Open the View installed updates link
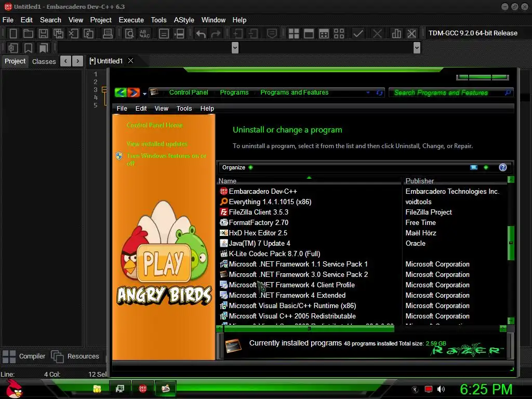The image size is (532, 399). pyautogui.click(x=157, y=144)
